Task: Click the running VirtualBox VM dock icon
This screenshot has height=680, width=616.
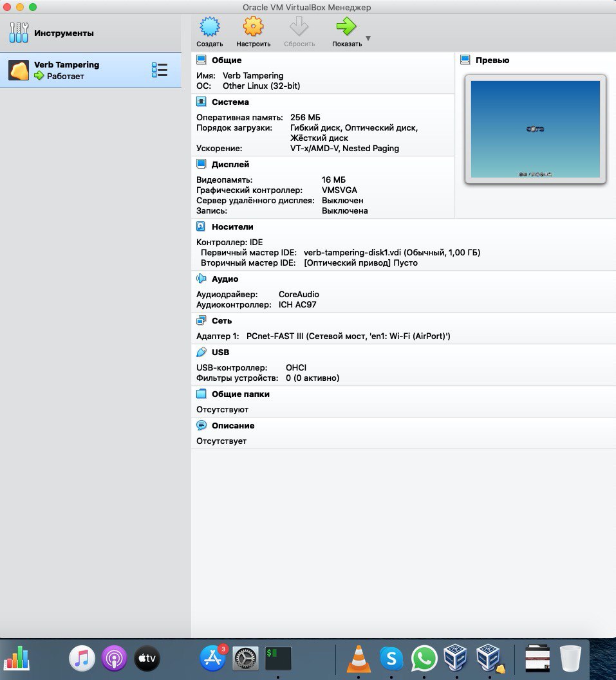Action: 489,658
